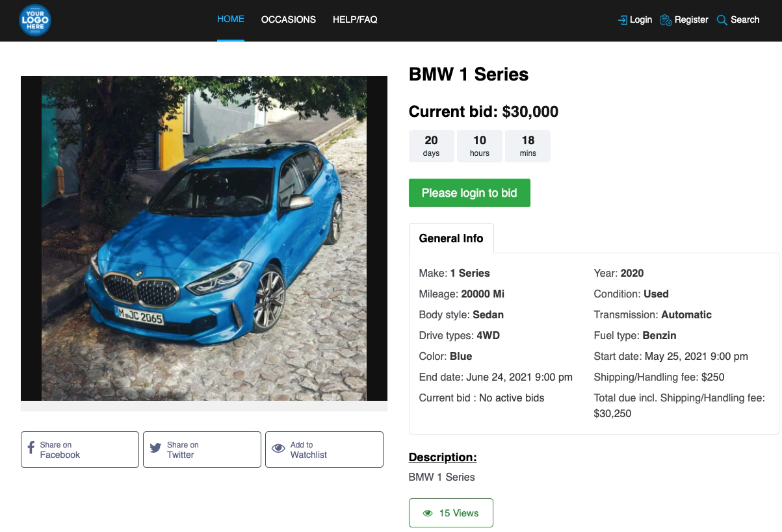
Task: Click the gray bar beneath the car image
Action: pos(204,406)
